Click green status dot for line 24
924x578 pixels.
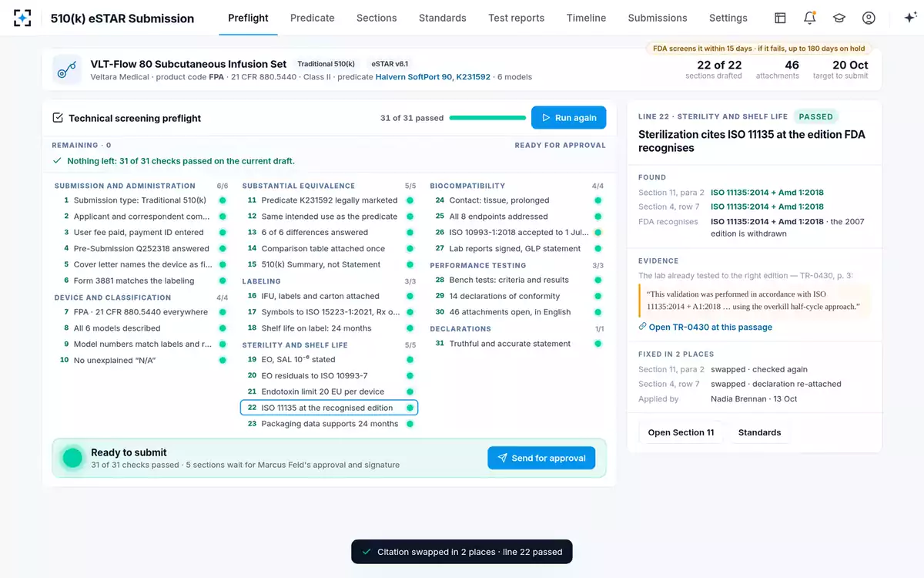[x=598, y=200]
